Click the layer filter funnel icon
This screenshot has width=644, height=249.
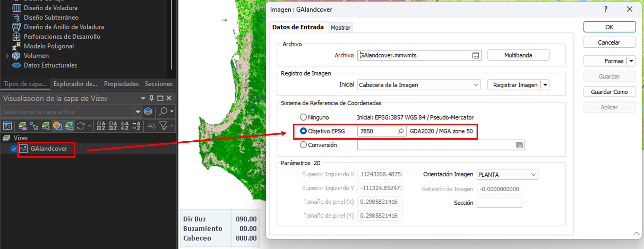(163, 126)
